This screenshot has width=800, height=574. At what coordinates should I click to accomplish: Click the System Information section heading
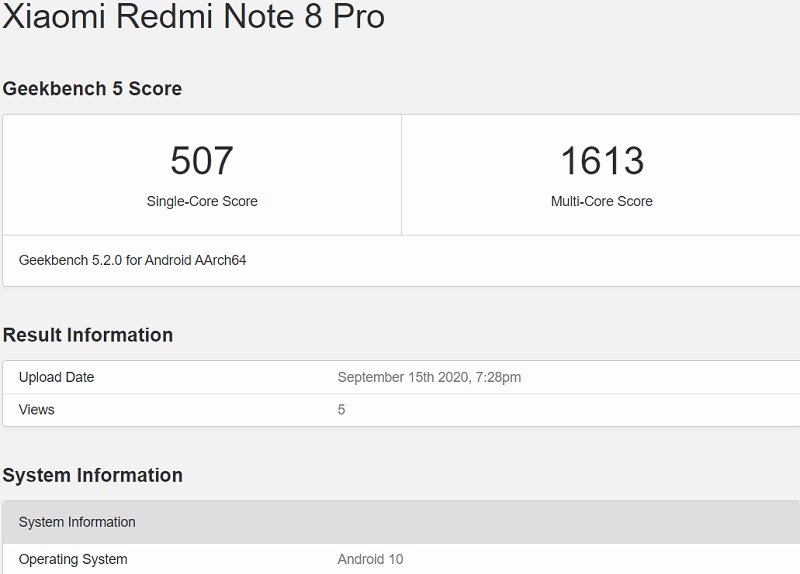pyautogui.click(x=93, y=476)
